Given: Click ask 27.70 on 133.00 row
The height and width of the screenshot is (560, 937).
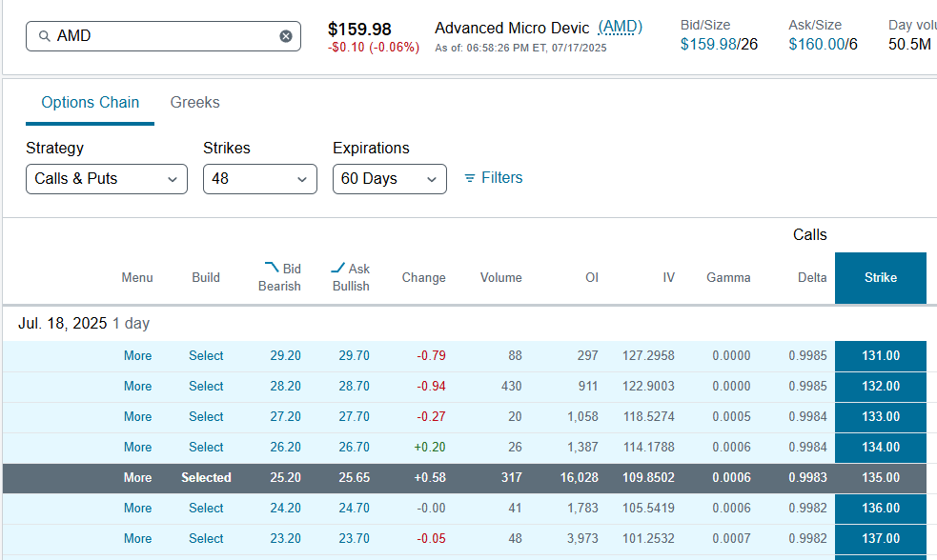Looking at the screenshot, I should (x=355, y=417).
